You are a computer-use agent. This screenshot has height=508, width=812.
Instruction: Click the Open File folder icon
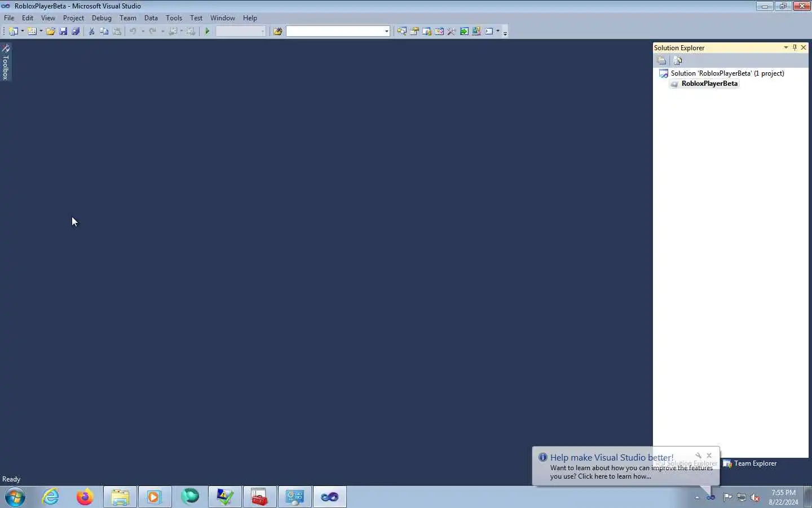click(51, 32)
